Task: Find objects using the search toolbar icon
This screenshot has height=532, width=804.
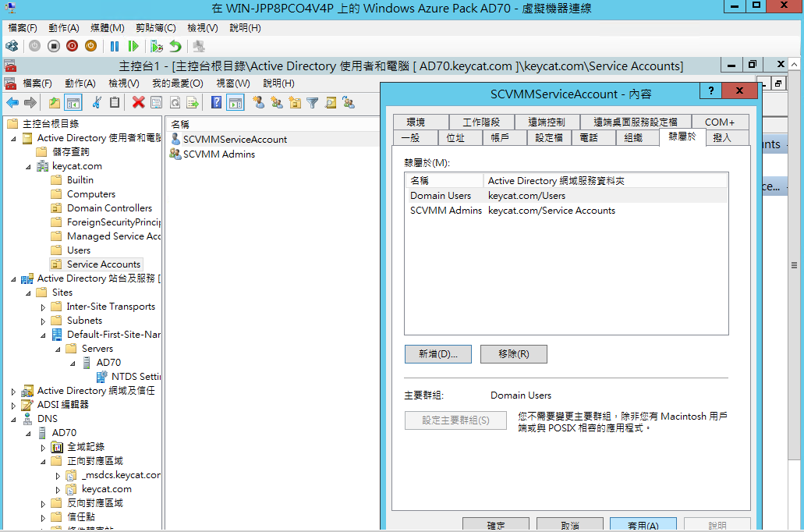Action: coord(331,103)
